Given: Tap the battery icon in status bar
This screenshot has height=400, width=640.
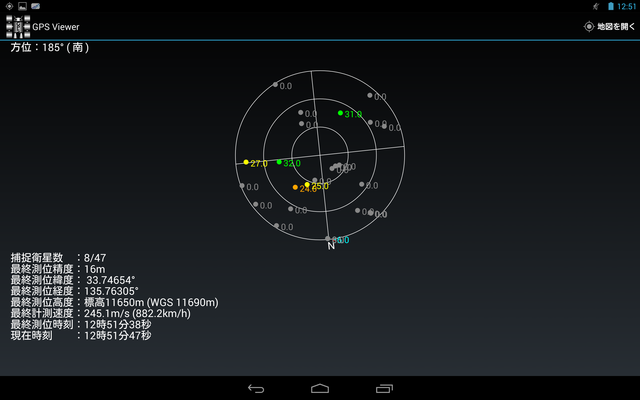Looking at the screenshot, I should click(611, 6).
